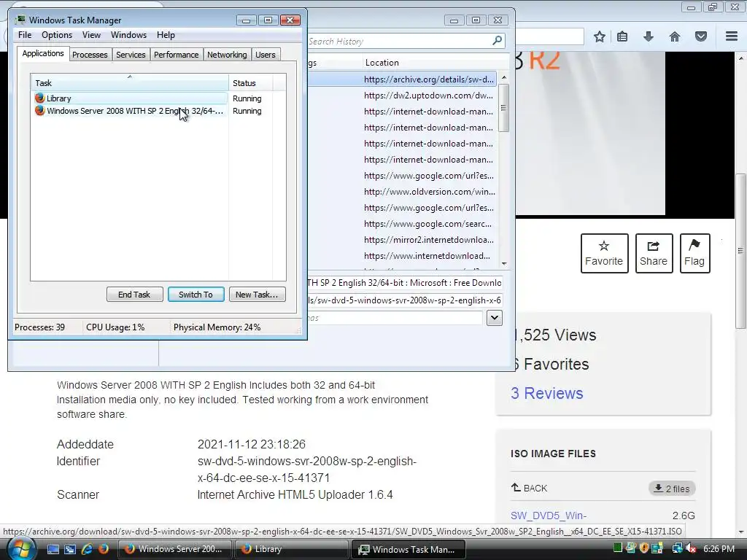
Task: Open File menu in Task Manager
Action: pyautogui.click(x=25, y=35)
